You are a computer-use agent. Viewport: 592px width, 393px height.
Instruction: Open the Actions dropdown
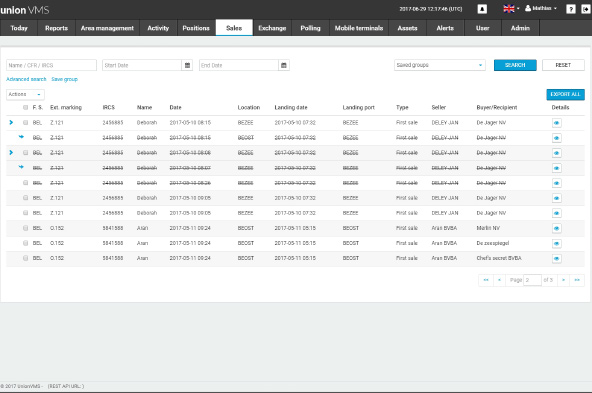click(x=25, y=94)
